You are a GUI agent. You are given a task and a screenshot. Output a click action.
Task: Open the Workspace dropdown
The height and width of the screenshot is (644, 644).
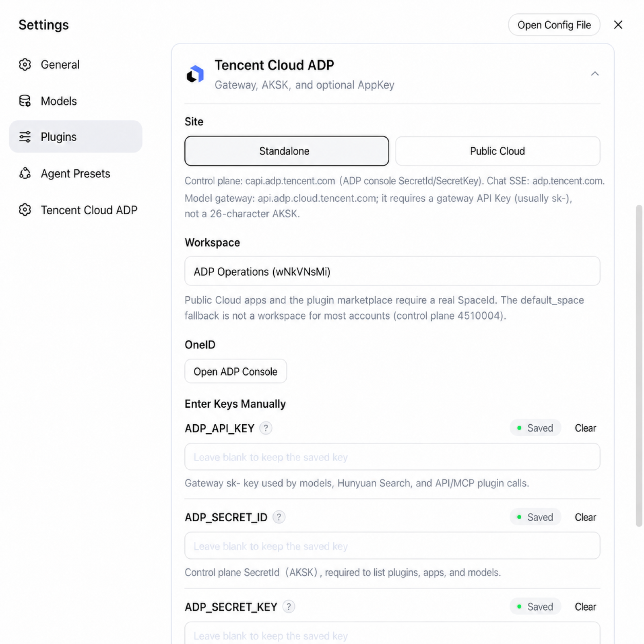coord(392,271)
